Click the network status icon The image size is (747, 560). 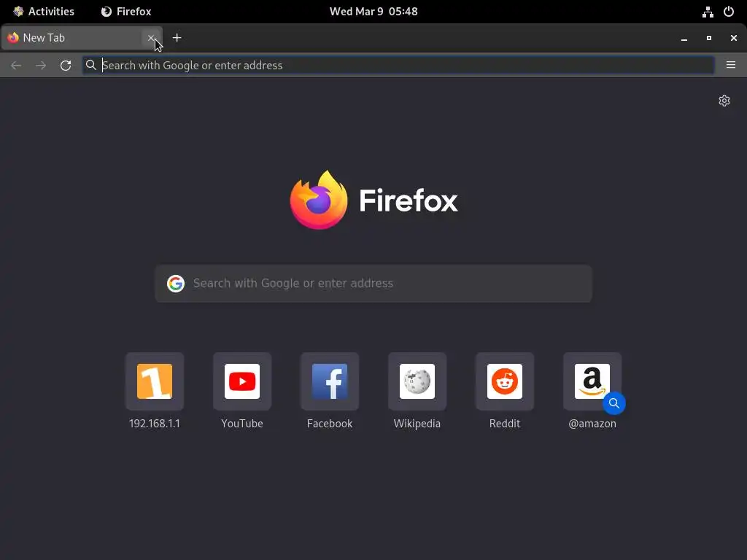708,12
